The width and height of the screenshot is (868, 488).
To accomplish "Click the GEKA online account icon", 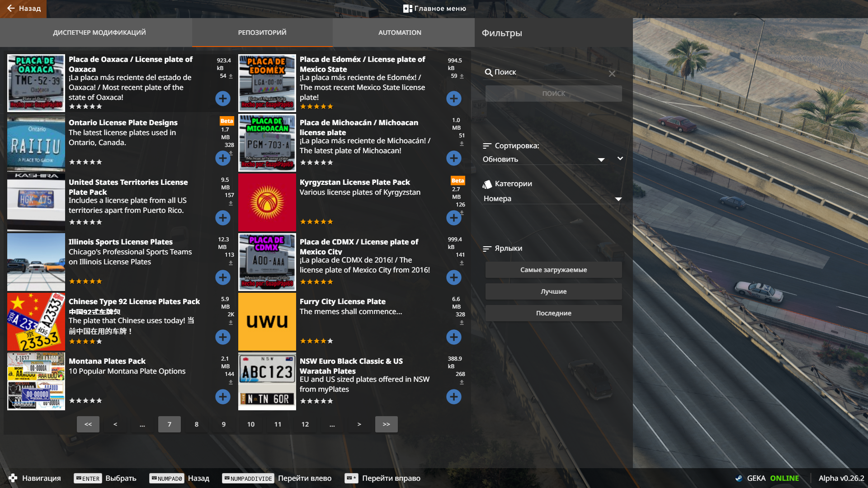I will pos(739,478).
